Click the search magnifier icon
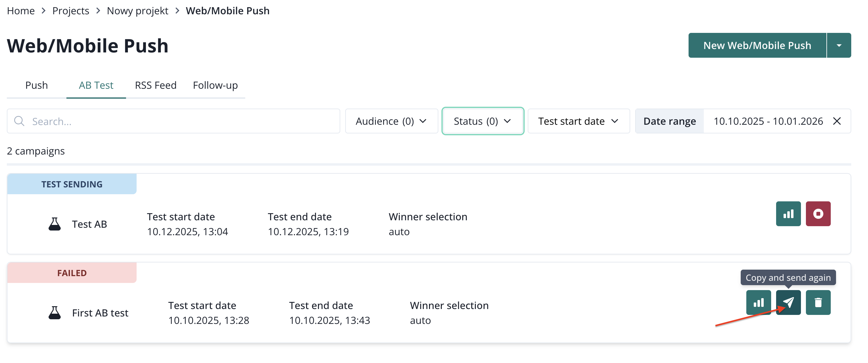Viewport: 868px width, 363px height. [x=19, y=121]
